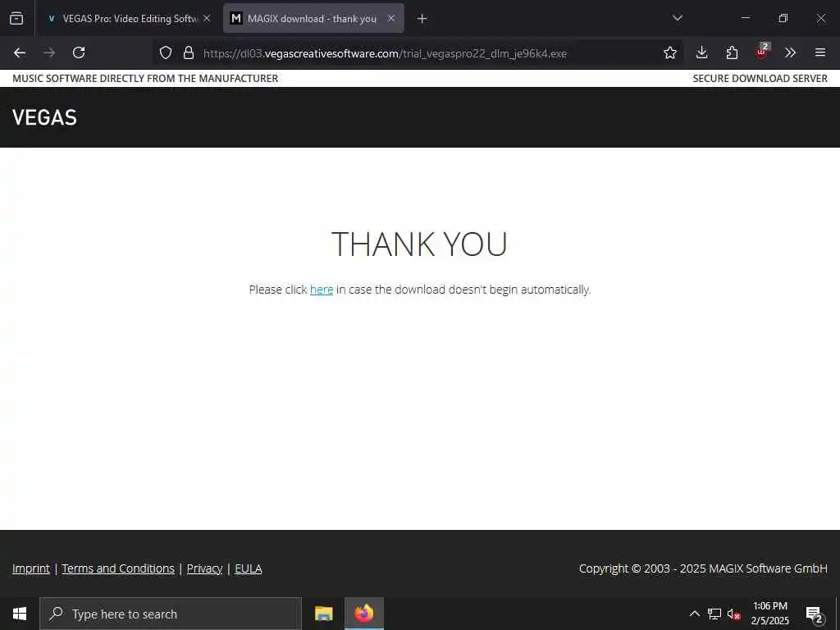Open the network status icon
840x630 pixels.
click(x=714, y=614)
